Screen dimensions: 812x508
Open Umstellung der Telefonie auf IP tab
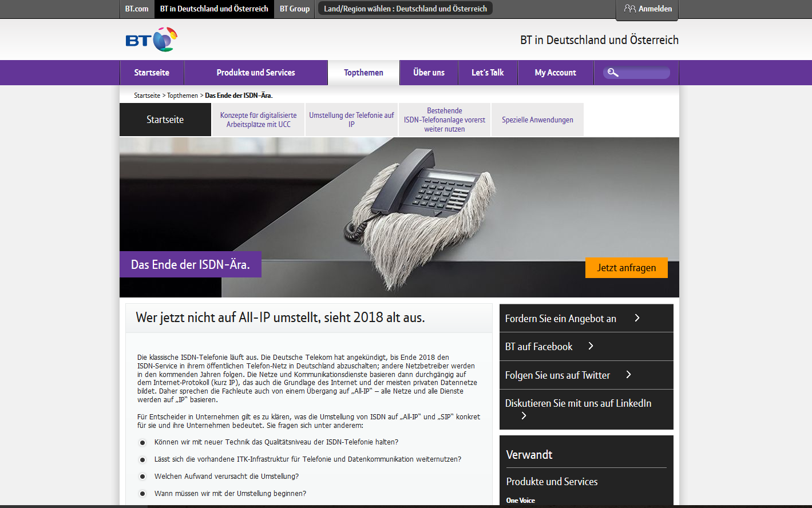coord(351,120)
